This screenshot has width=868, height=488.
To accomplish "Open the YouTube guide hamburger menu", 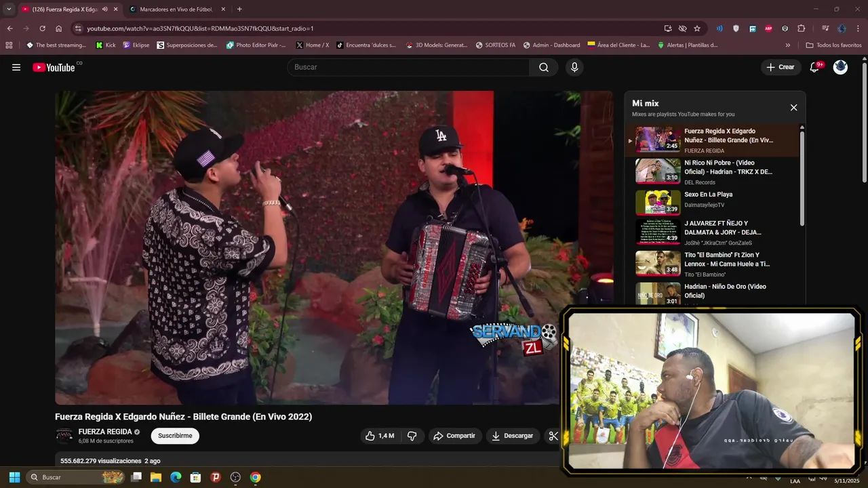I will tap(16, 67).
